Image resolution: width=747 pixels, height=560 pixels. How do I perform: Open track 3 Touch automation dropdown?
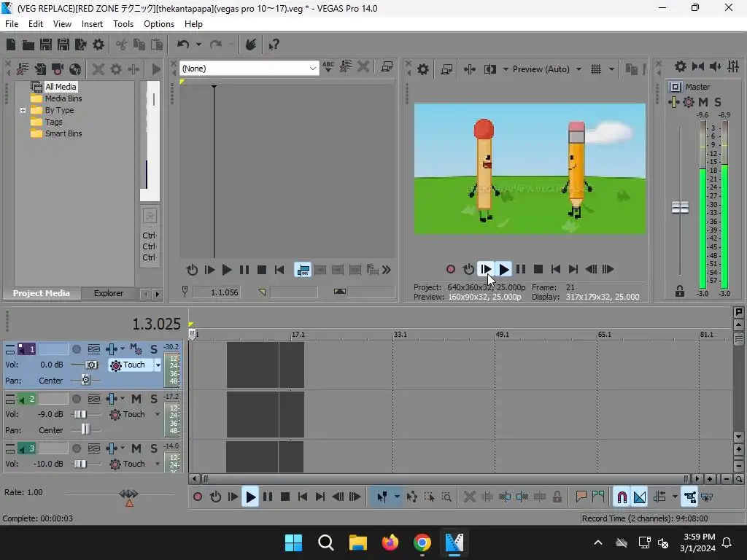pyautogui.click(x=158, y=464)
